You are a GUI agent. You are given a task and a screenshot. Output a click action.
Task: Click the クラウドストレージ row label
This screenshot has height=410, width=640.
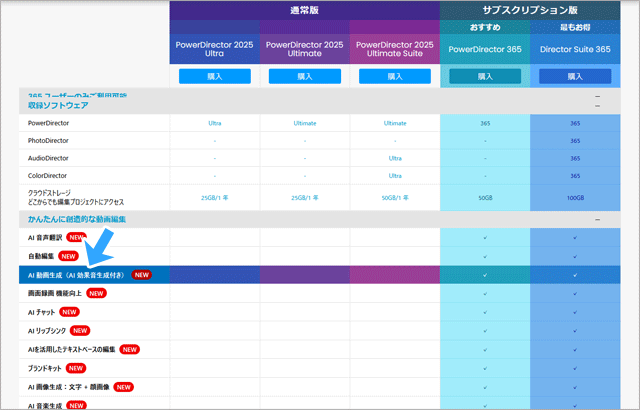tap(76, 197)
